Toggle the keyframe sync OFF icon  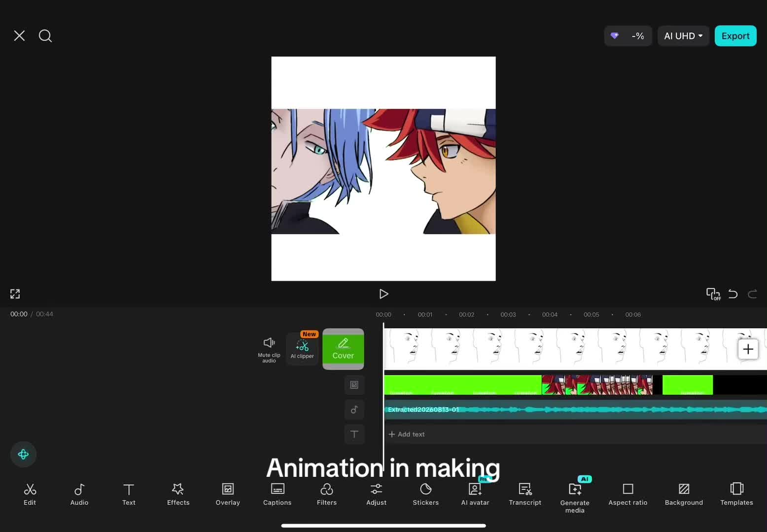tap(713, 294)
